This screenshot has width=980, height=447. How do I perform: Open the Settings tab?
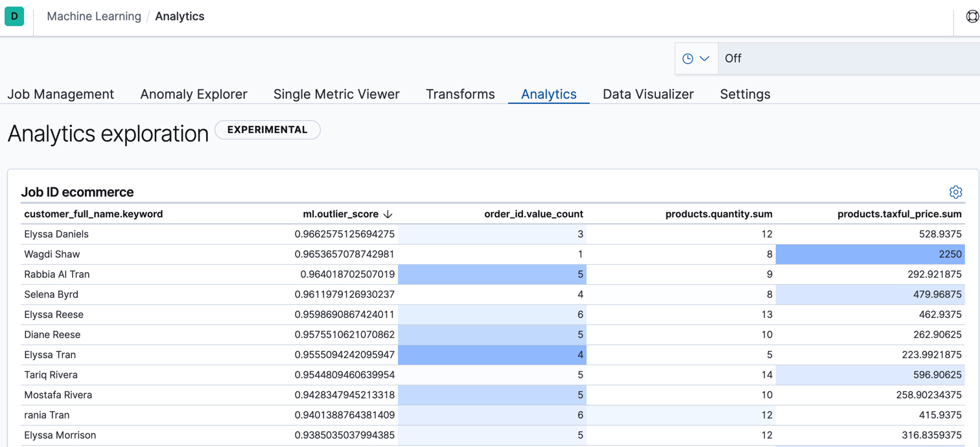745,94
